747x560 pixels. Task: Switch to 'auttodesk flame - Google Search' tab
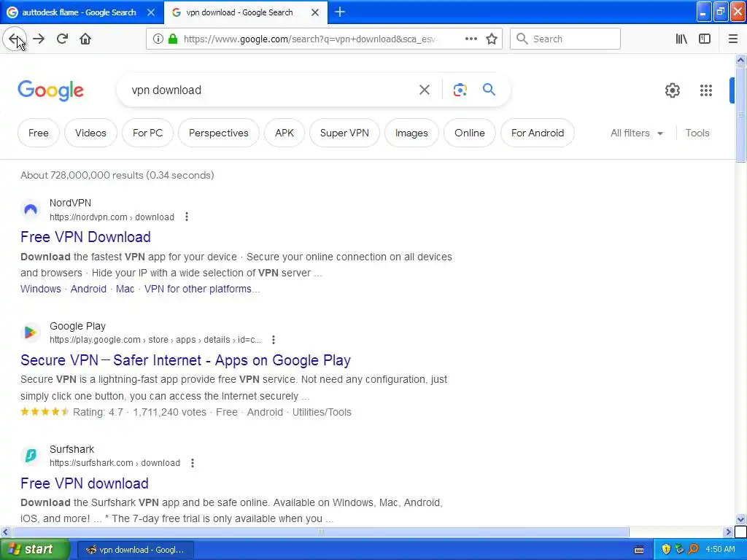point(79,12)
